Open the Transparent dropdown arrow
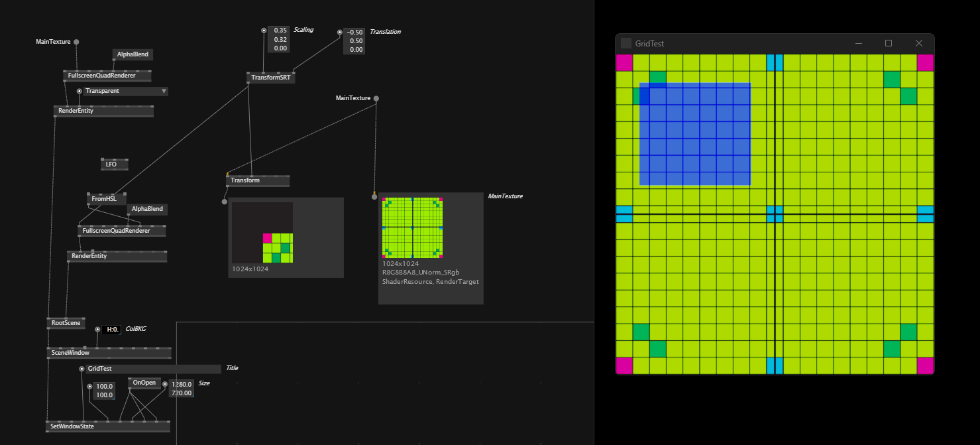 [x=164, y=92]
